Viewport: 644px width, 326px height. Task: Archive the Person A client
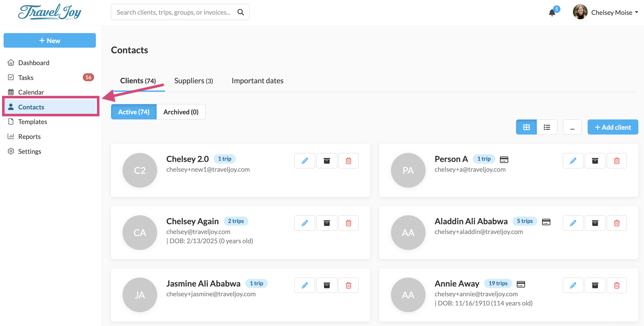pyautogui.click(x=595, y=161)
